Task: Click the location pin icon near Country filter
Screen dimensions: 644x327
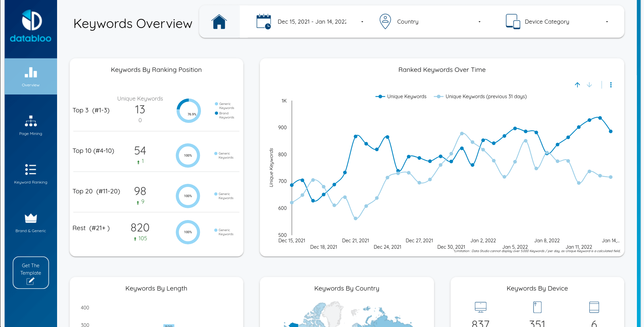Action: [385, 21]
